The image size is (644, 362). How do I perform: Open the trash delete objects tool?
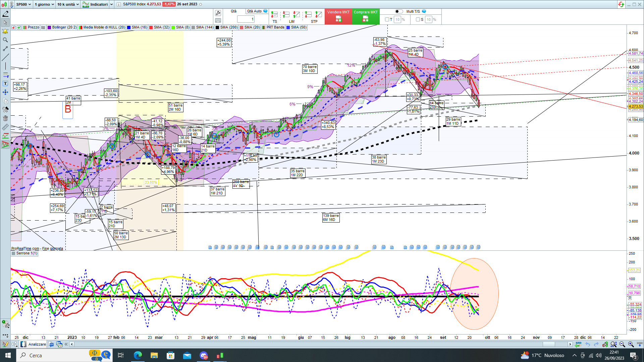pyautogui.click(x=5, y=118)
